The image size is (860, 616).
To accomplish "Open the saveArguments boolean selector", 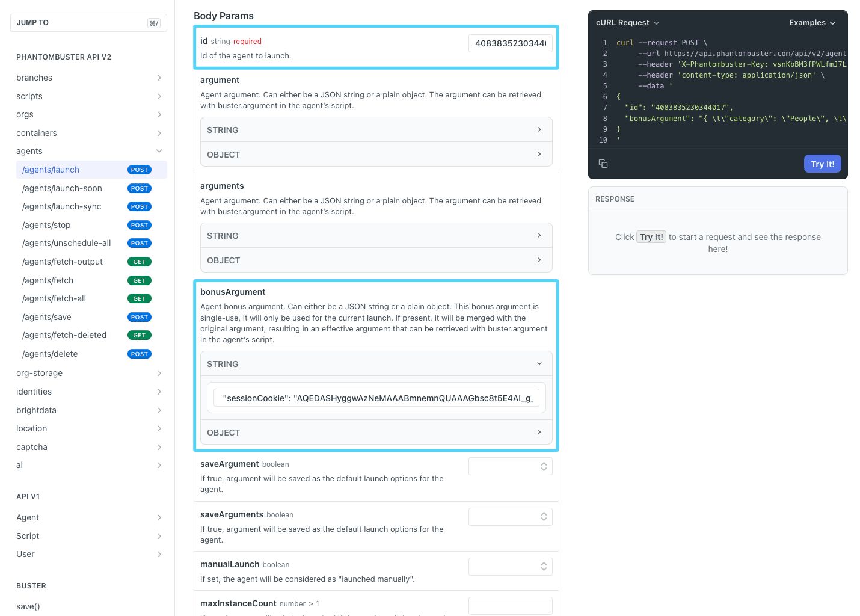I will point(510,517).
